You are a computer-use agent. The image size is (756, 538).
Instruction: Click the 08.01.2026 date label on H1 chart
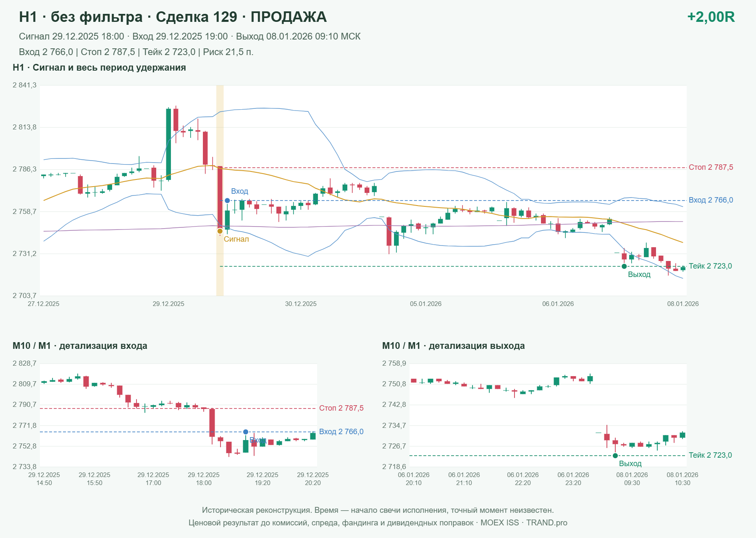pyautogui.click(x=683, y=304)
